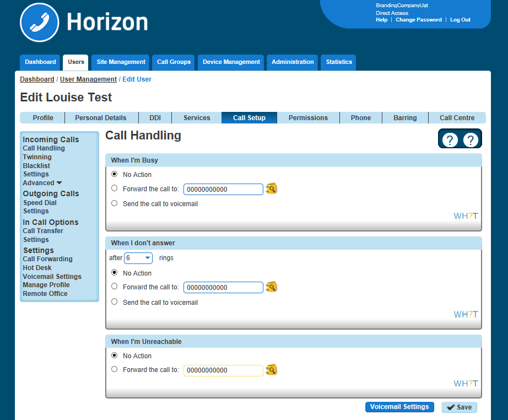
Task: Open number lookup for When I'm Unreachable forward
Action: tap(271, 370)
